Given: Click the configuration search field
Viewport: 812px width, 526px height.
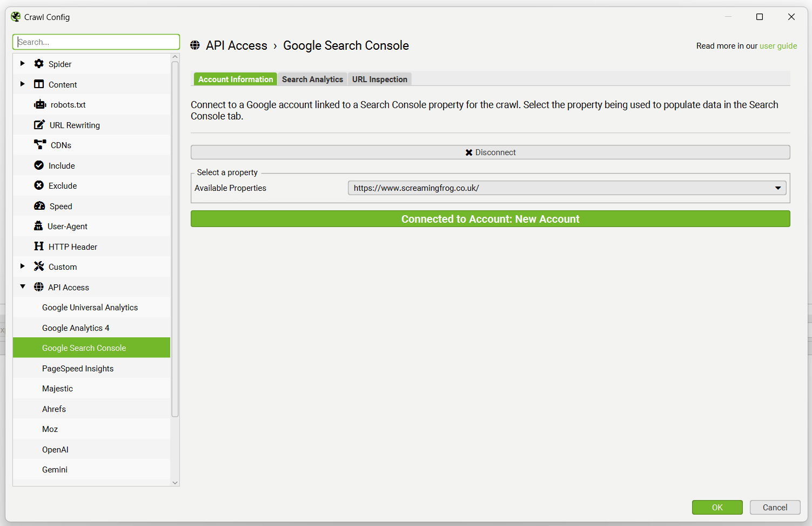Looking at the screenshot, I should click(x=96, y=42).
